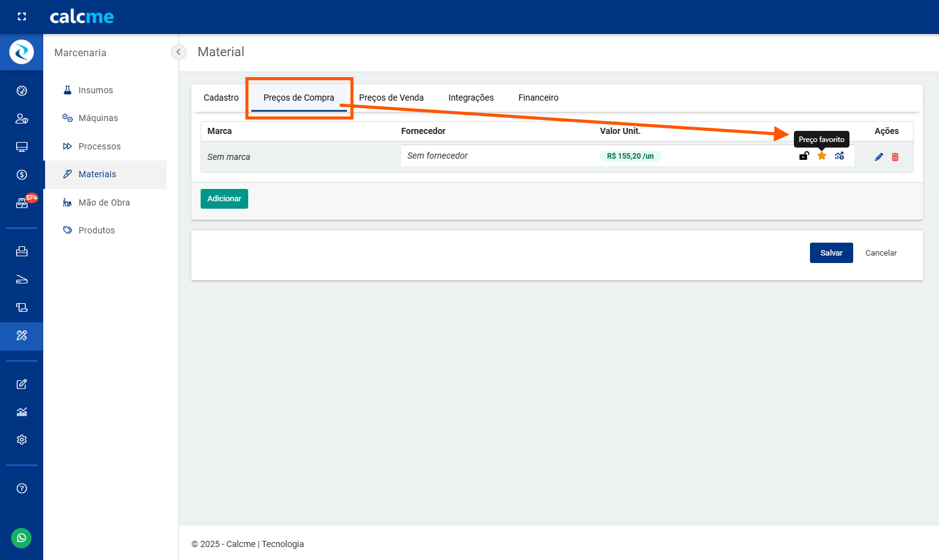Image resolution: width=939 pixels, height=560 pixels.
Task: Click the lock icon in price row
Action: click(x=804, y=156)
